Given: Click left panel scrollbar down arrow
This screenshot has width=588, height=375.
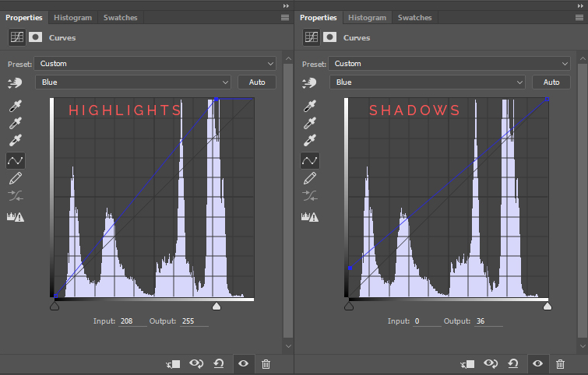Looking at the screenshot, I should 288,346.
